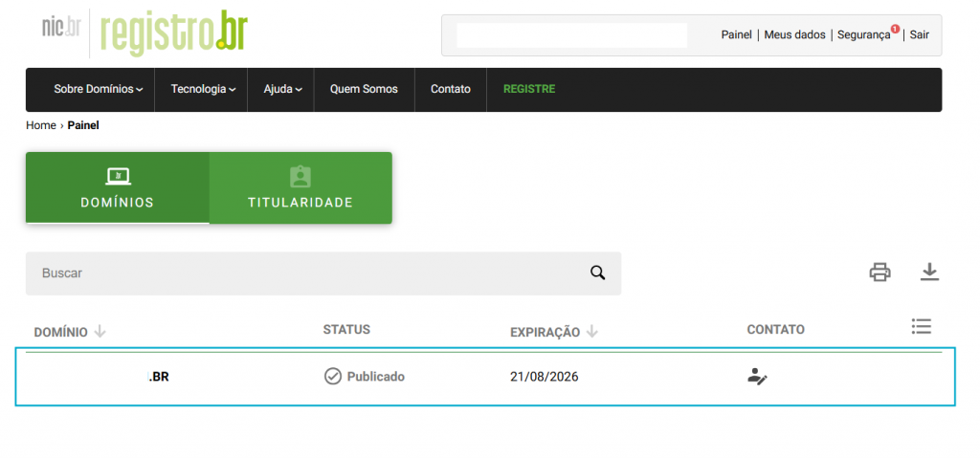
Task: Click the Sair logout link
Action: pos(919,34)
